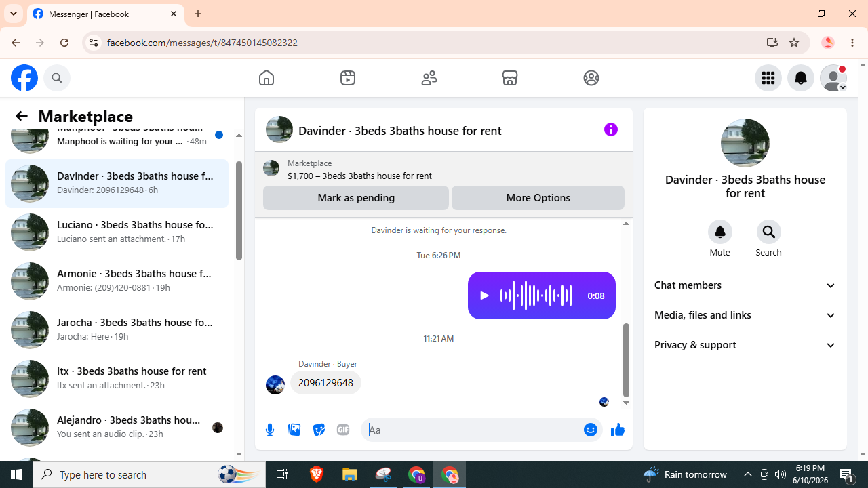
Task: Attach a photo or file
Action: click(x=294, y=430)
